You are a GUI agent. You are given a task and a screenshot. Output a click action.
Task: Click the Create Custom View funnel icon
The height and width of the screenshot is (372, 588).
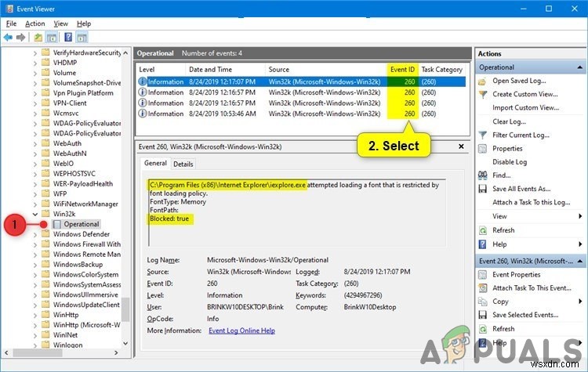(x=483, y=95)
